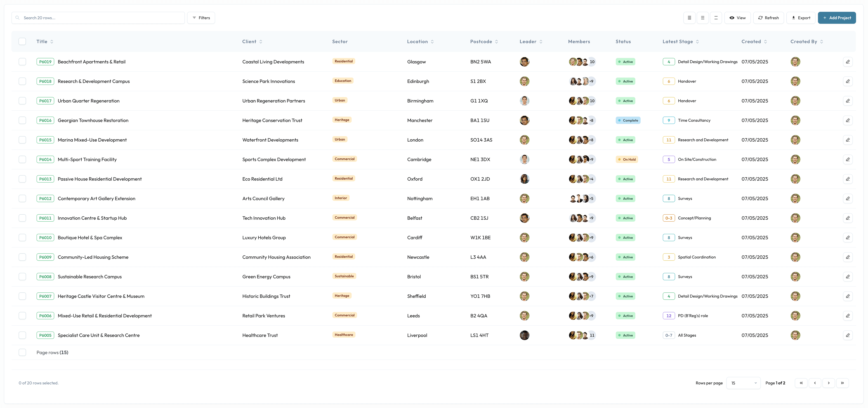This screenshot has width=868, height=408.
Task: Open the Rows per page dropdown
Action: tap(743, 383)
